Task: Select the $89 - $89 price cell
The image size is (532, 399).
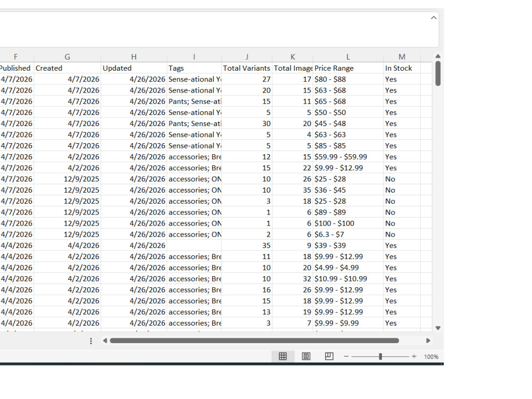Action: (x=348, y=212)
